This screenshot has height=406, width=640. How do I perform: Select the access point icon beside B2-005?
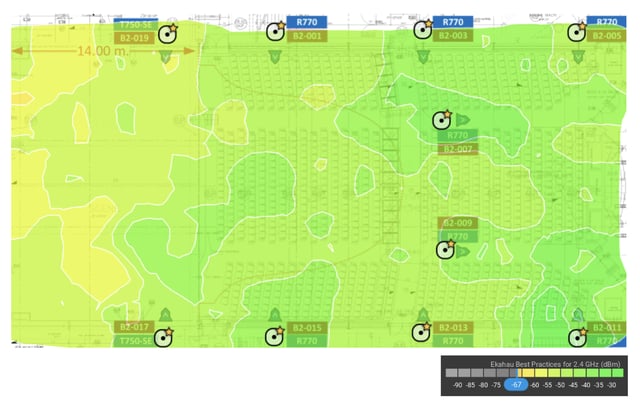(x=577, y=32)
